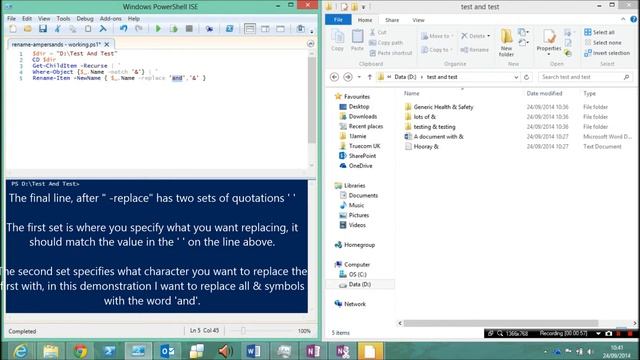640x360 pixels.
Task: Undo last edit in PowerShell ISE
Action: [123, 29]
